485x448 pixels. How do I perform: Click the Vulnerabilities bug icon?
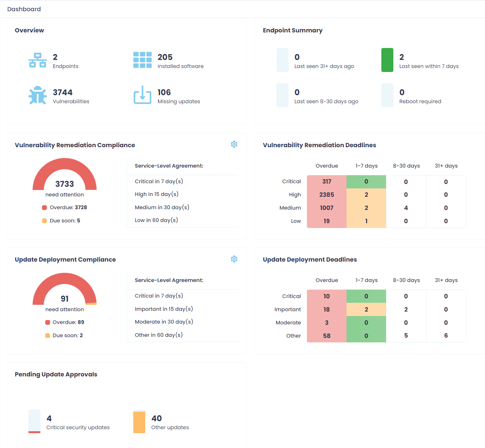pyautogui.click(x=38, y=95)
